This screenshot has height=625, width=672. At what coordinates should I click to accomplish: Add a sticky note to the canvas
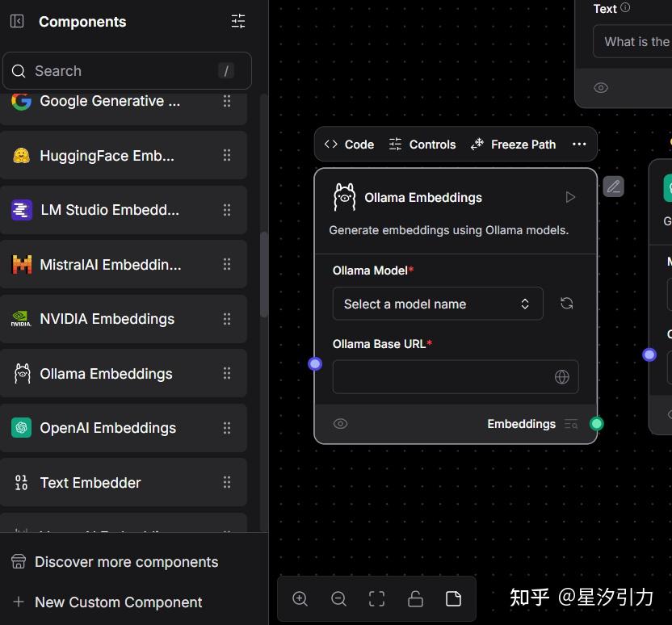(x=453, y=598)
